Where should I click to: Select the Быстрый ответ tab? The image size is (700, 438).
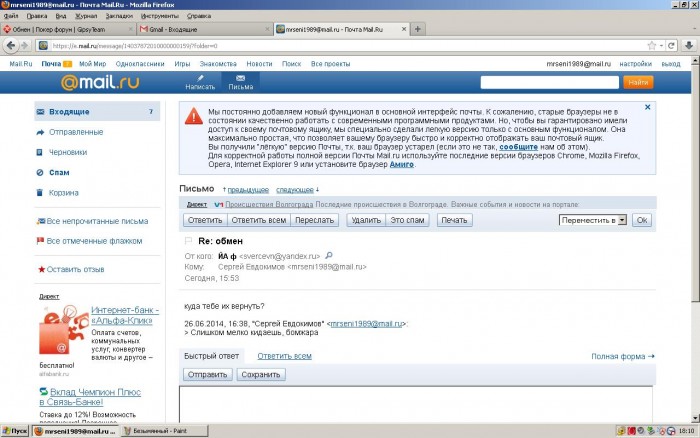[212, 356]
